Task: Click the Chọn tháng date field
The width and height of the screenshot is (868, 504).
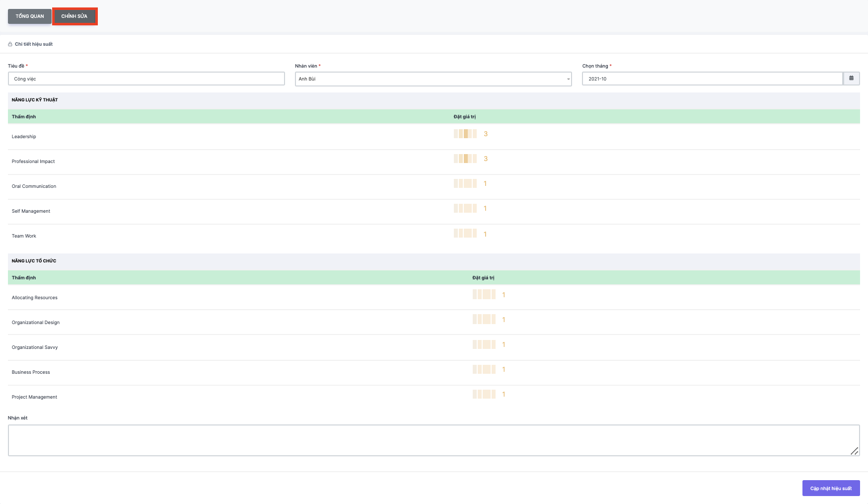Action: coord(713,79)
